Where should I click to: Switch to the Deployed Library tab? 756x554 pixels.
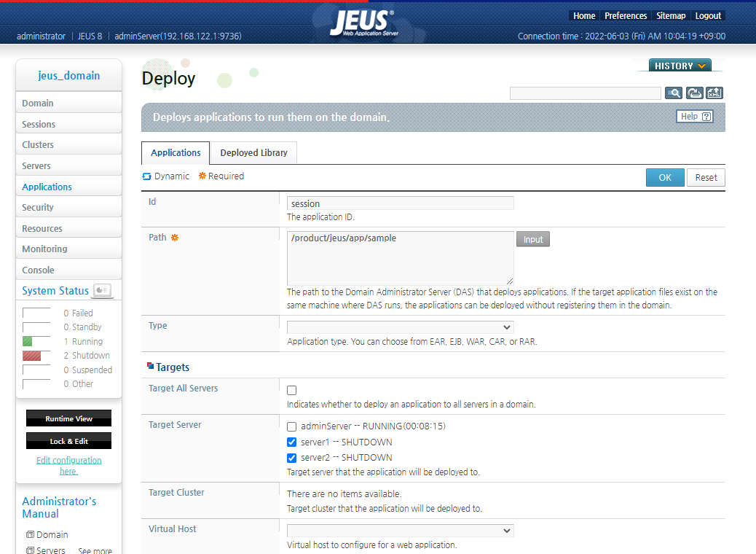[253, 152]
